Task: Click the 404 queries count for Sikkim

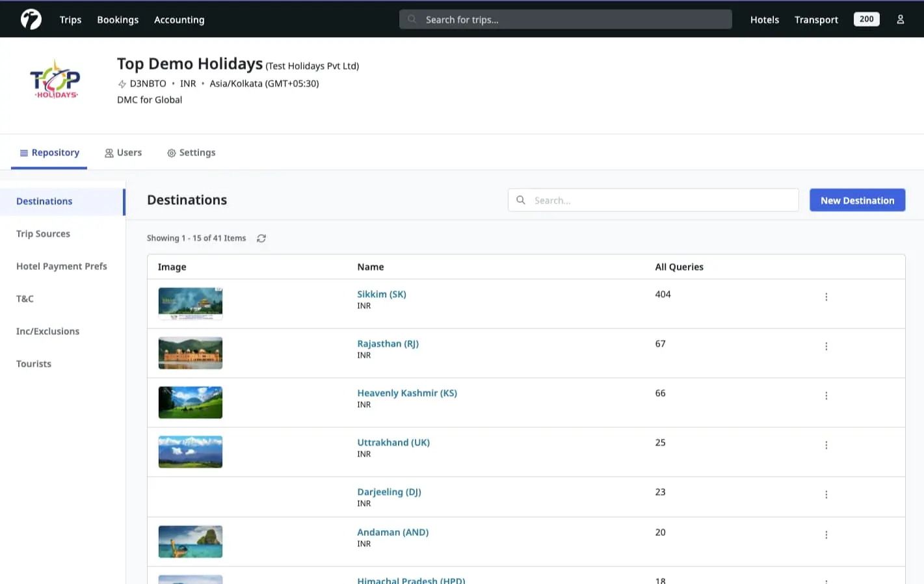Action: click(663, 294)
